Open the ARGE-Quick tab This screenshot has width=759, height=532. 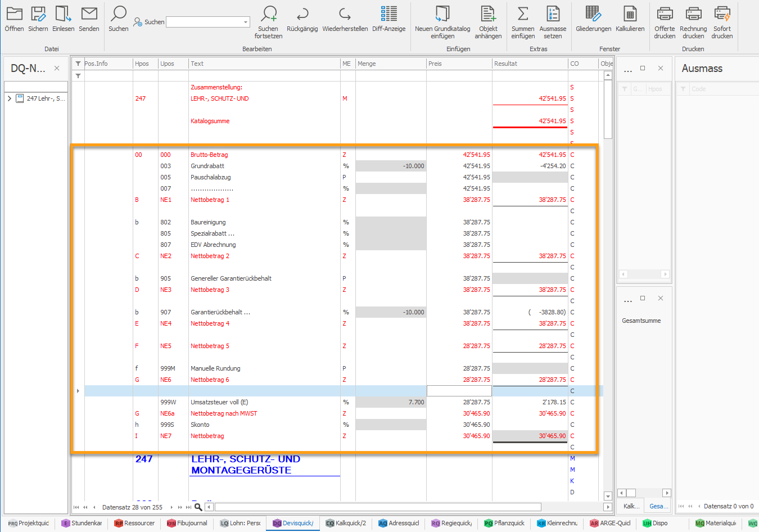point(610,523)
